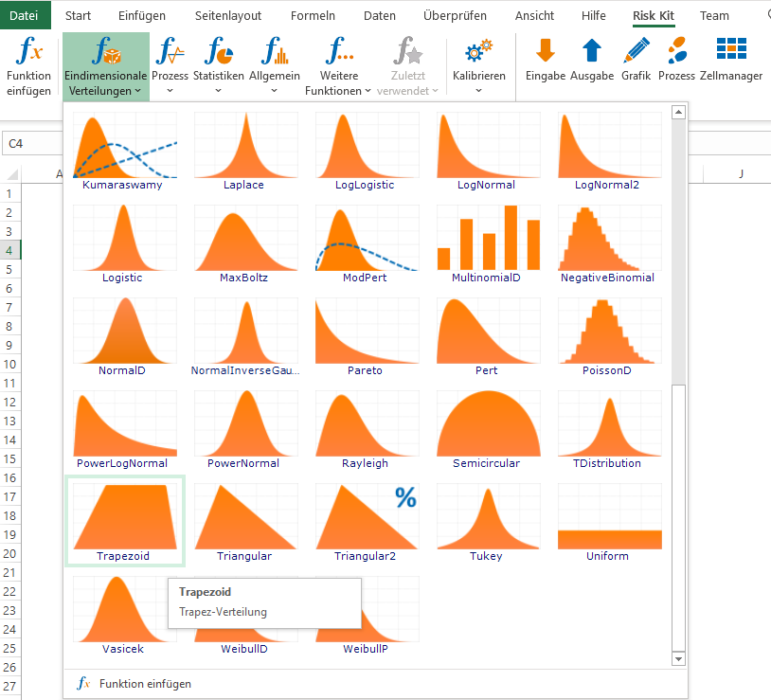This screenshot has width=771, height=700.
Task: Pick the Triangular2 percent distribution
Action: (367, 523)
